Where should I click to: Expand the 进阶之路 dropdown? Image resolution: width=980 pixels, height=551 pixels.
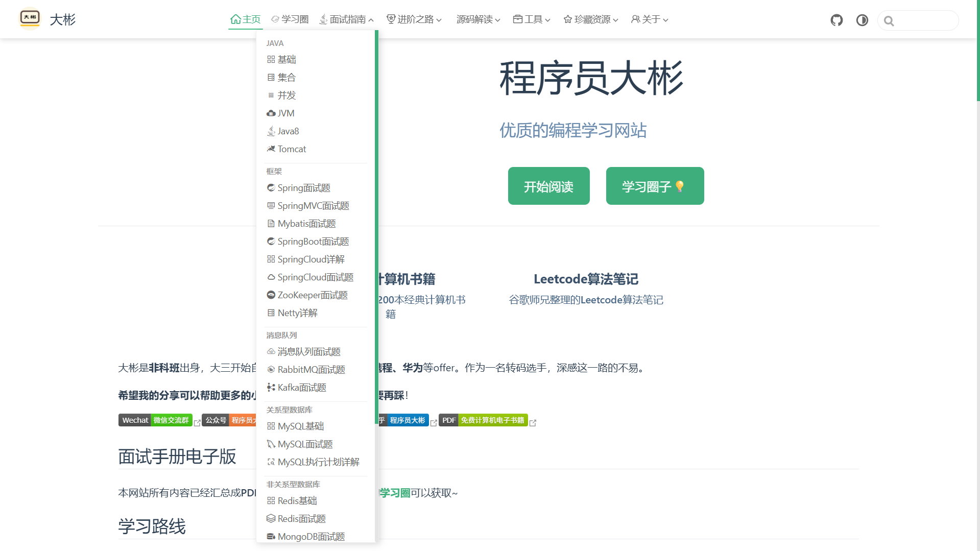click(x=414, y=19)
